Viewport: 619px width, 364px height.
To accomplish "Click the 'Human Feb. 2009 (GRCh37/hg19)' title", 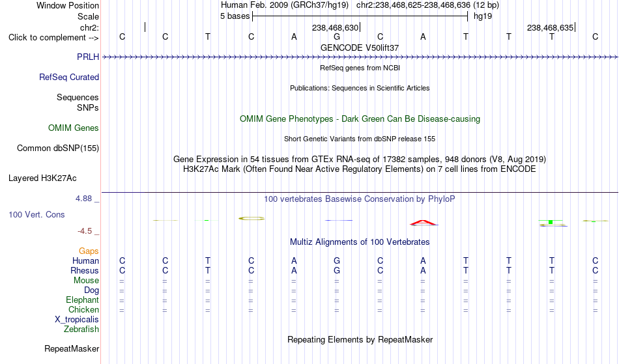I will click(285, 5).
